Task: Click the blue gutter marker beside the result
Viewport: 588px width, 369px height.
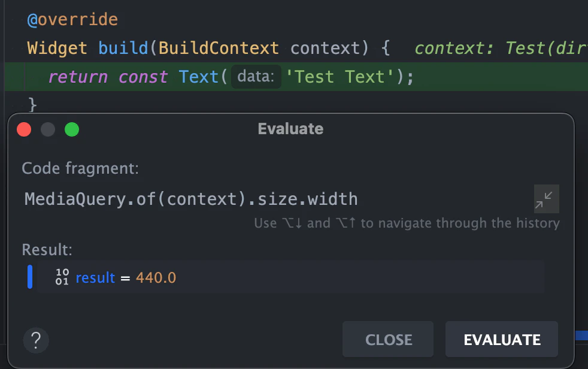Action: click(x=29, y=277)
